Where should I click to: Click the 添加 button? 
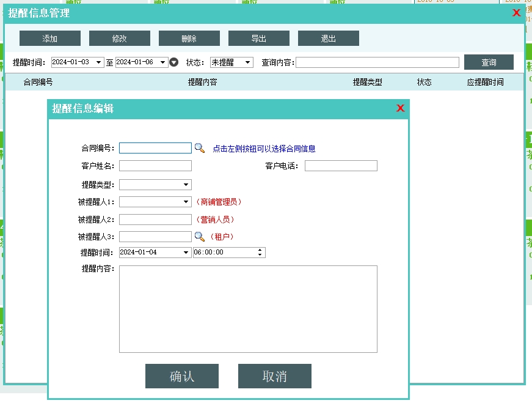tap(50, 39)
